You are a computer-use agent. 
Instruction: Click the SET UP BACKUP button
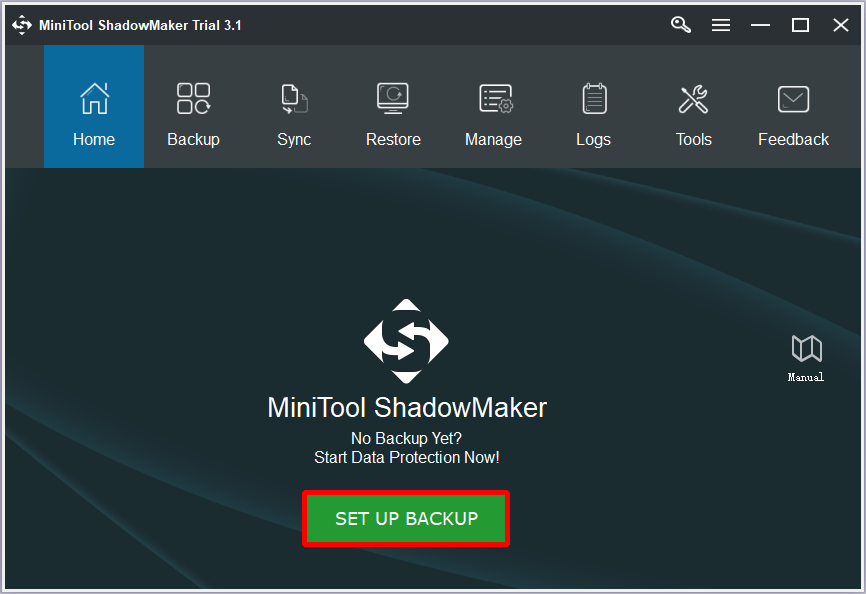pos(406,518)
